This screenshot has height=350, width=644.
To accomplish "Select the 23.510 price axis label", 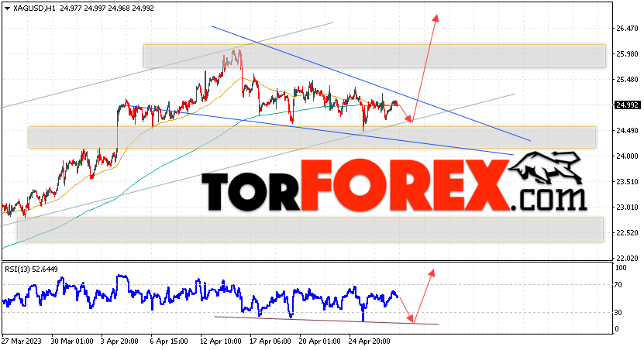I will click(x=627, y=181).
